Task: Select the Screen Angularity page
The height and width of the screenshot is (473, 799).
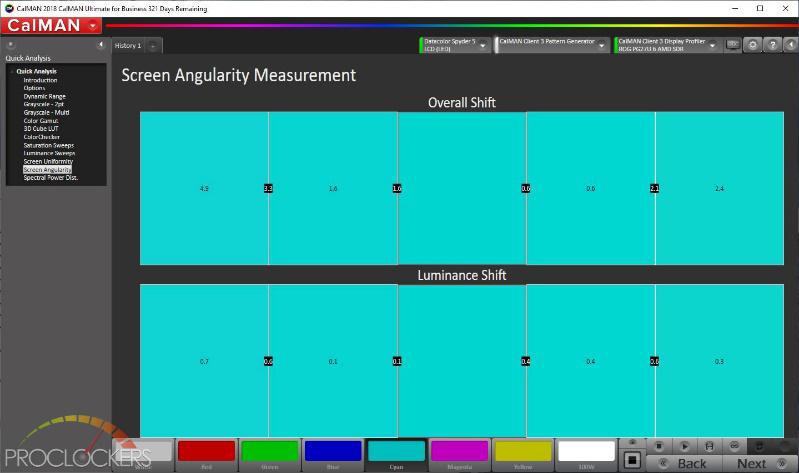Action: coord(47,169)
